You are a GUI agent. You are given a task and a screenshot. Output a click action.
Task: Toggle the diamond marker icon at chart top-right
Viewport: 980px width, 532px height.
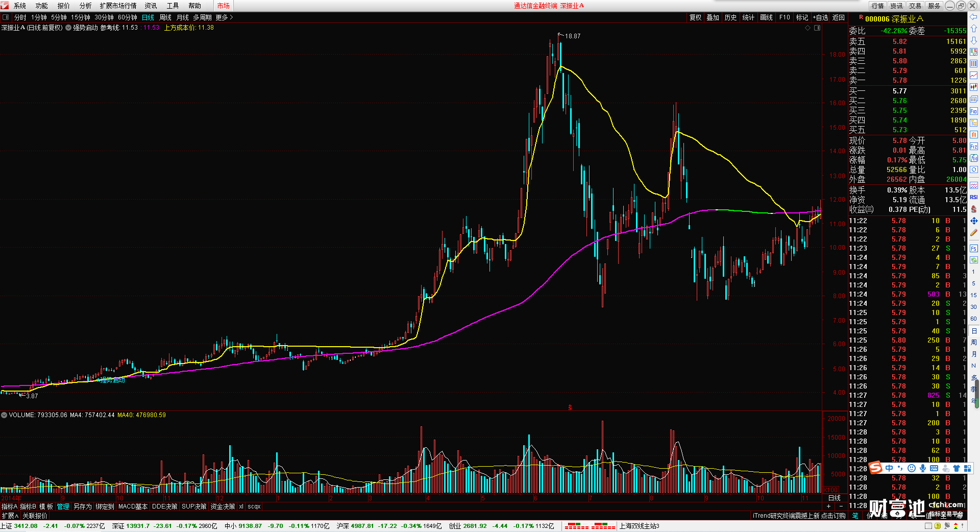click(808, 28)
